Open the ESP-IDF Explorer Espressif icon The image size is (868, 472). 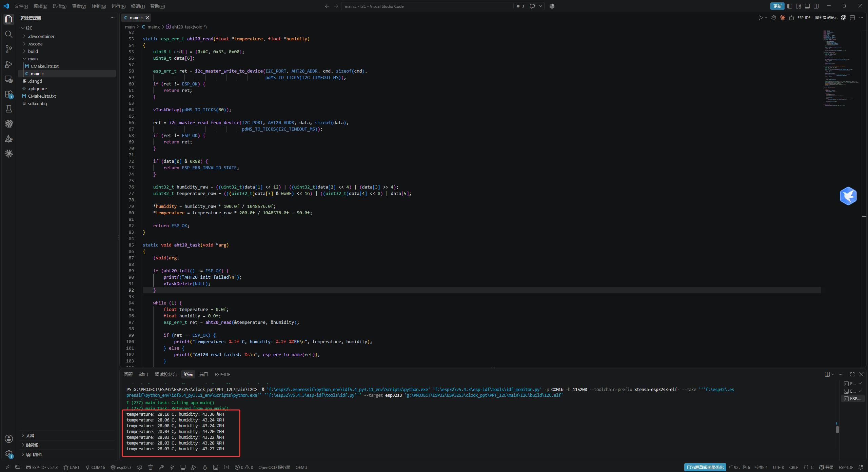(9, 124)
